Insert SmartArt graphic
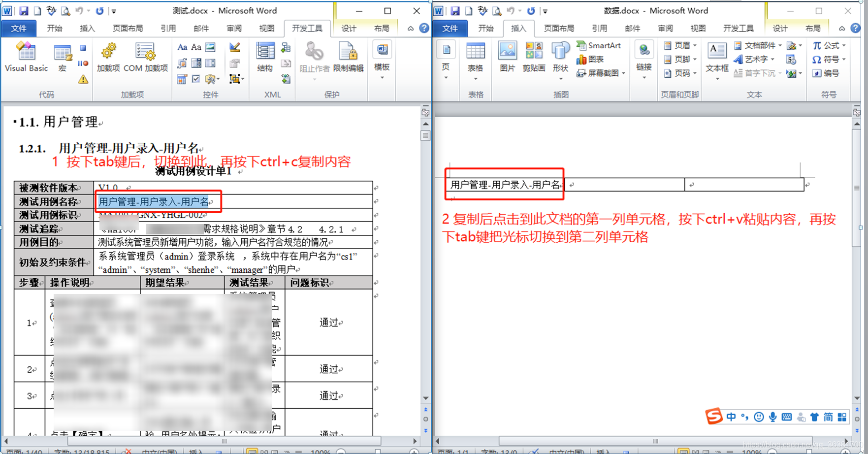This screenshot has width=868, height=454. pos(599,45)
